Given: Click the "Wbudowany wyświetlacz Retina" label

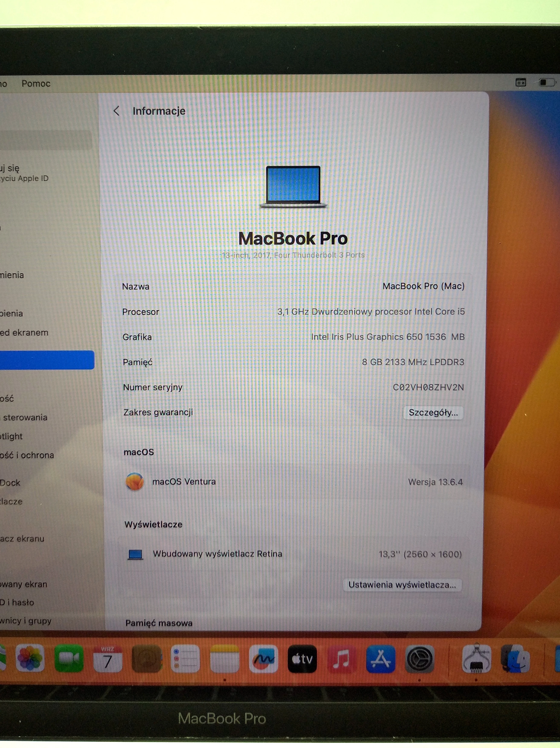Looking at the screenshot, I should pos(217,554).
